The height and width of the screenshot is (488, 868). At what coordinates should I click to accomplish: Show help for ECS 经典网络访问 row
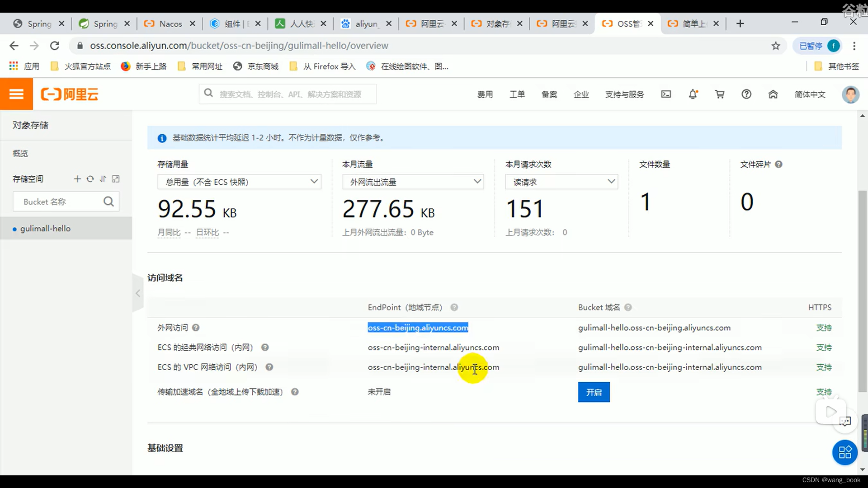pyautogui.click(x=265, y=347)
